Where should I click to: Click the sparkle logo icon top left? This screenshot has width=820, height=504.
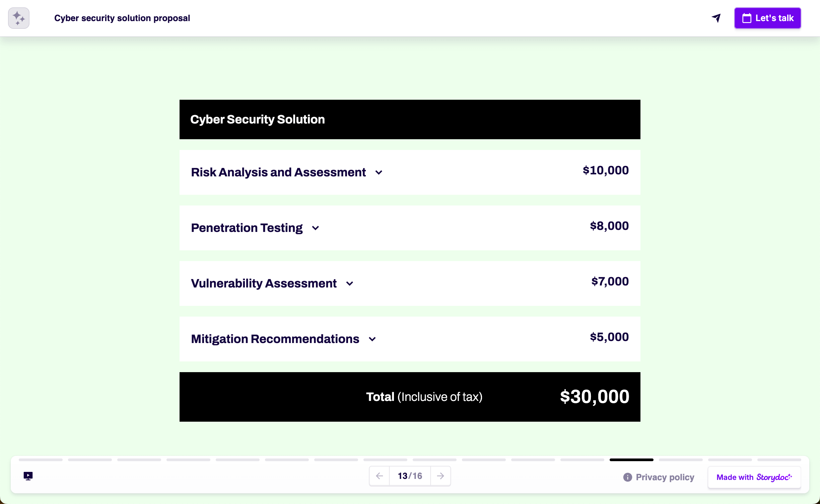coord(18,18)
